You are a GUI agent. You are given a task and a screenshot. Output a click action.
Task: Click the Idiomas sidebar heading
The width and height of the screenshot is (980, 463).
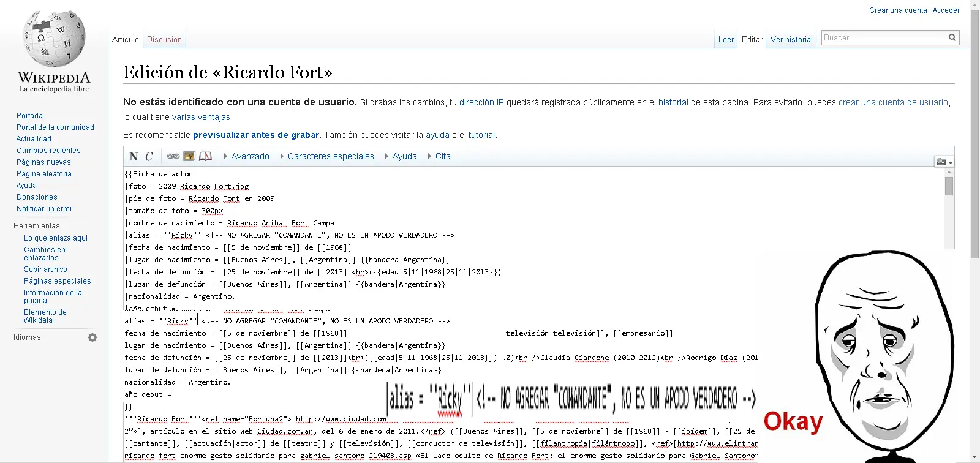[x=27, y=337]
